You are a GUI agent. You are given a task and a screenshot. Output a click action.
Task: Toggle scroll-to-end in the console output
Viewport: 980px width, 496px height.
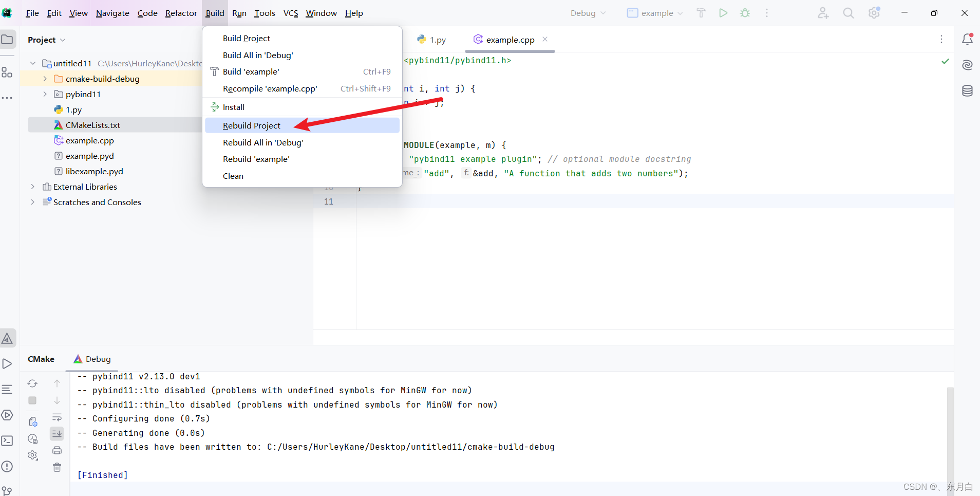pos(57,433)
